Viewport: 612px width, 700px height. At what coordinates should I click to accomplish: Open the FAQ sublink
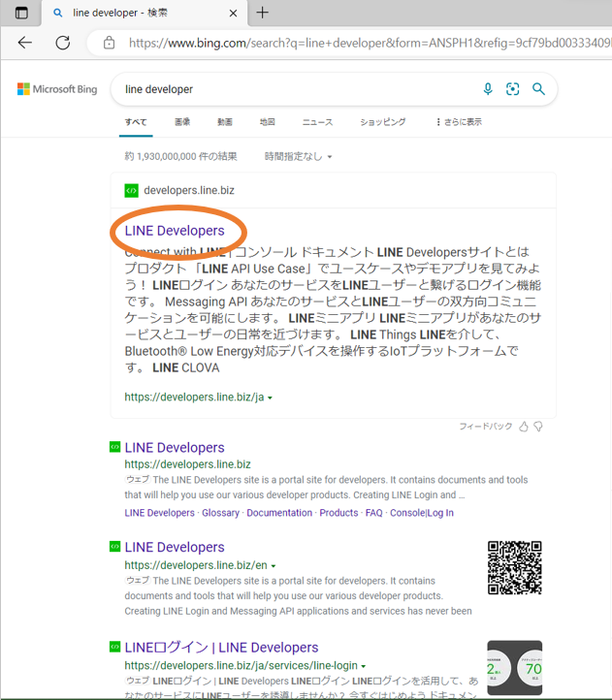374,513
